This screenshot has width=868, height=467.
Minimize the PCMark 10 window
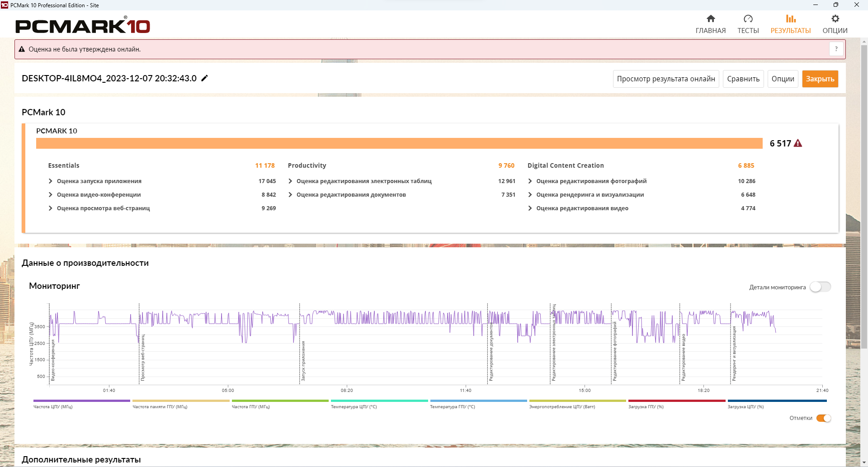(816, 5)
